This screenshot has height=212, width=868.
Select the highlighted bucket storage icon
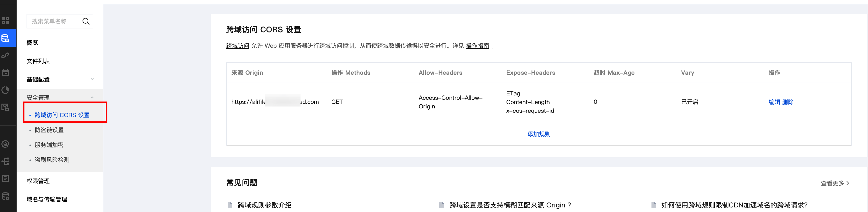(x=5, y=38)
